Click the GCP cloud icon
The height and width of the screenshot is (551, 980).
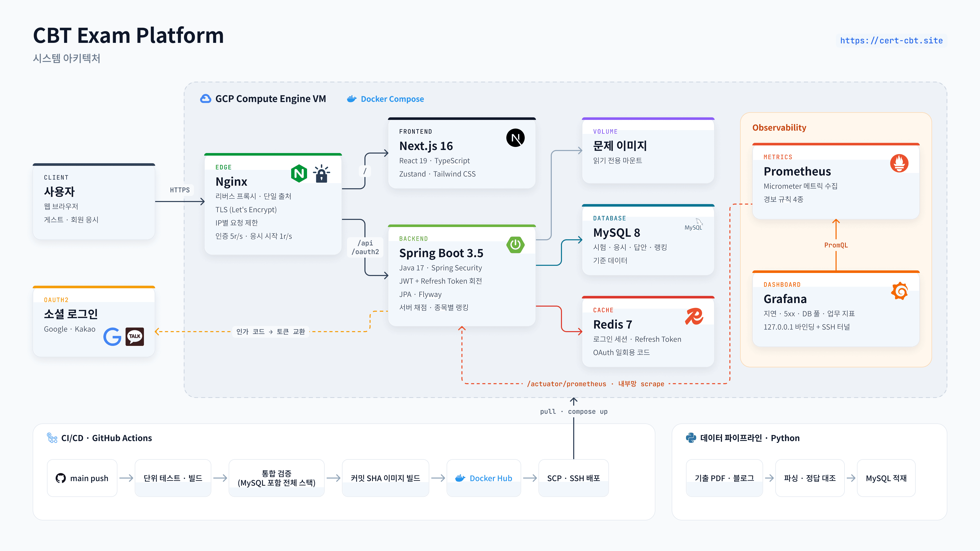tap(205, 99)
